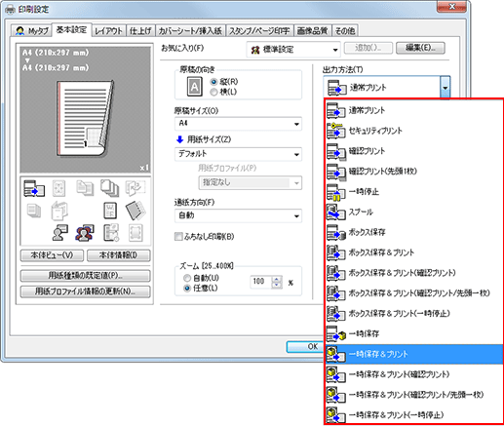Click the printer icon beside 確認プリント
This screenshot has height=426, width=504.
(335, 151)
